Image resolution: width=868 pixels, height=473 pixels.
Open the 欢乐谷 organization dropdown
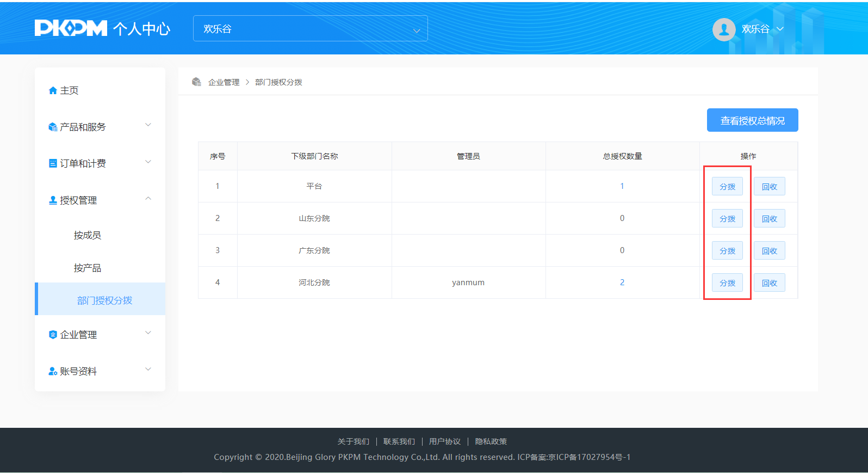pyautogui.click(x=310, y=29)
